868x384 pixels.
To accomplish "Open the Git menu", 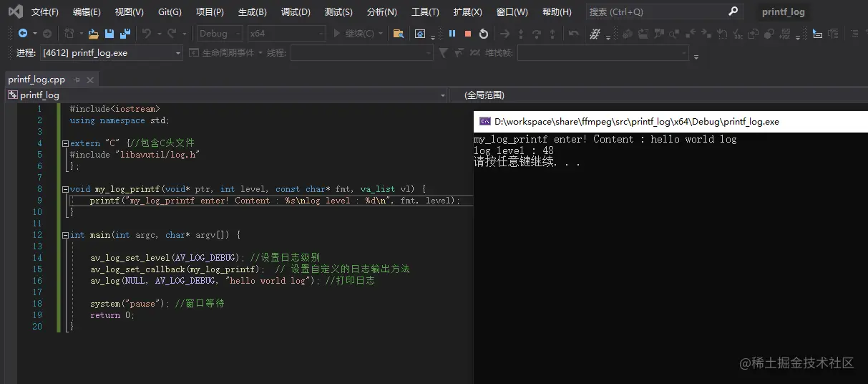I will [170, 11].
